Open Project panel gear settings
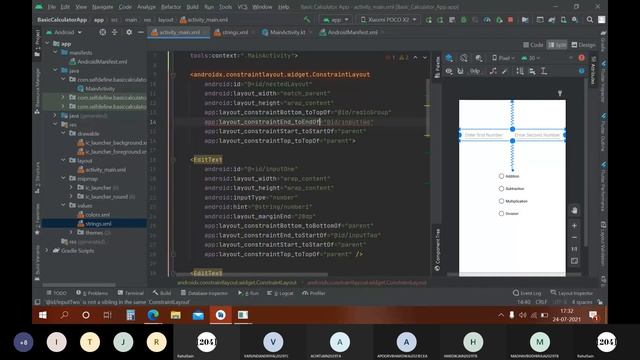Screen dimensions: 640x360 [x=129, y=32]
